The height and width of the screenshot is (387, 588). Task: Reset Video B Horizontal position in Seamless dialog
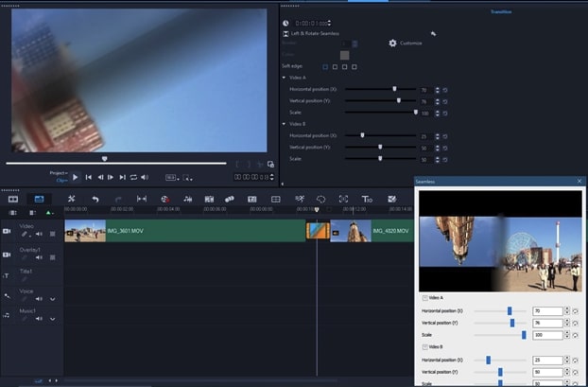point(576,361)
